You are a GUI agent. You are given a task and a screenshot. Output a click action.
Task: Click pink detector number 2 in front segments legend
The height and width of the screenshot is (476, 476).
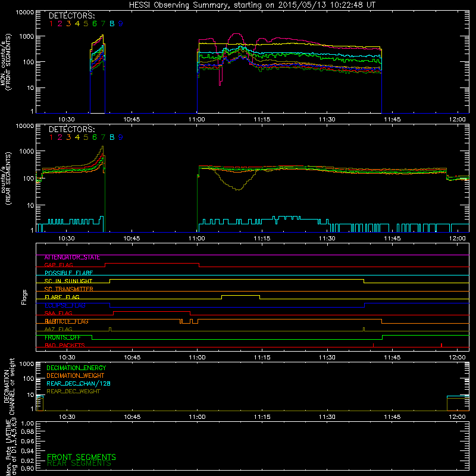coord(60,24)
